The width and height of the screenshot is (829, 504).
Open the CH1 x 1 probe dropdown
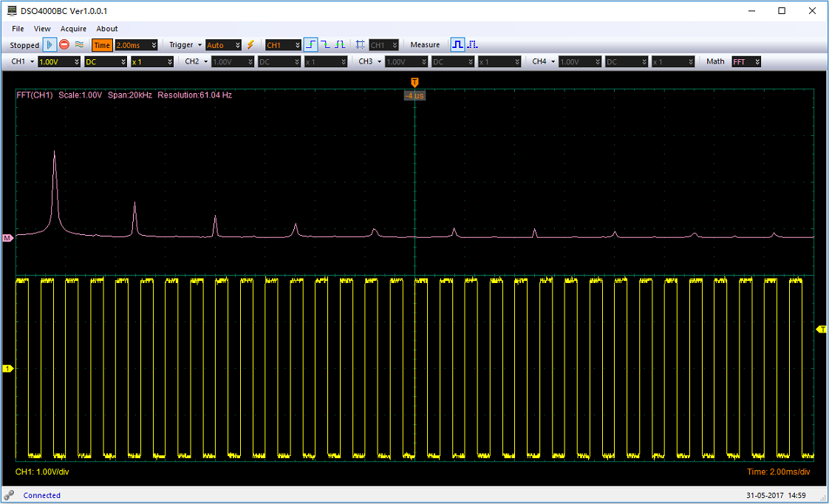point(152,62)
